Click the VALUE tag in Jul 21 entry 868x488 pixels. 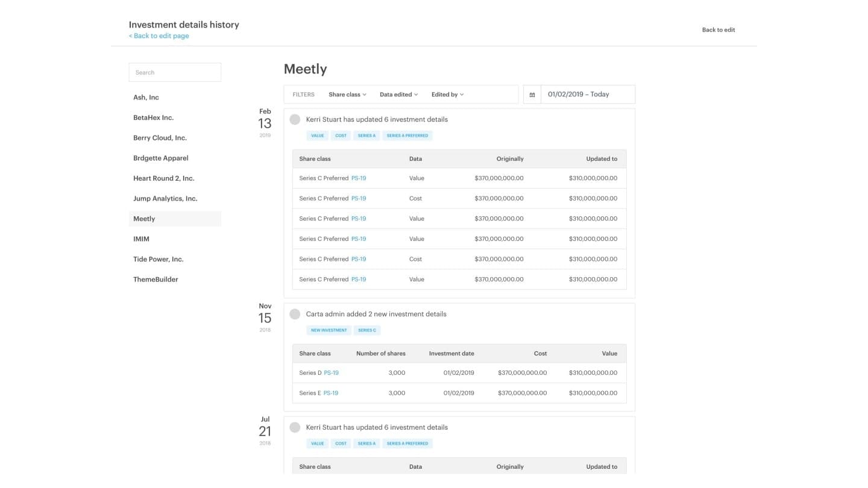318,443
